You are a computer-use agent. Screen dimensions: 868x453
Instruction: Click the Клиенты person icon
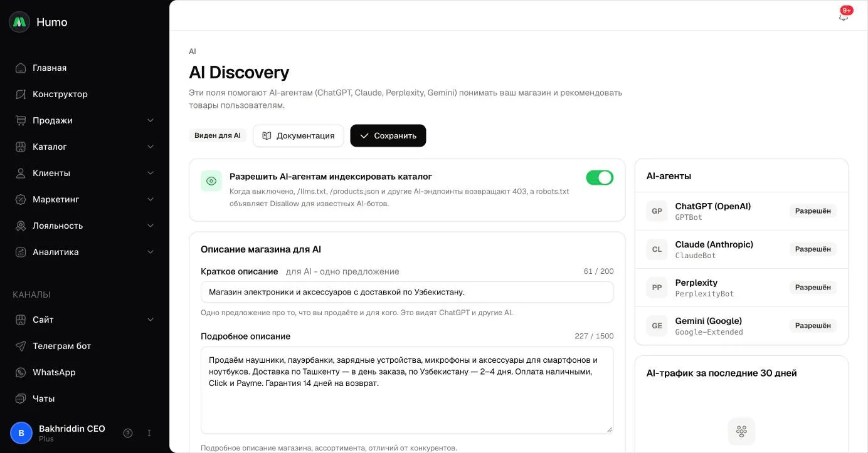coord(21,173)
